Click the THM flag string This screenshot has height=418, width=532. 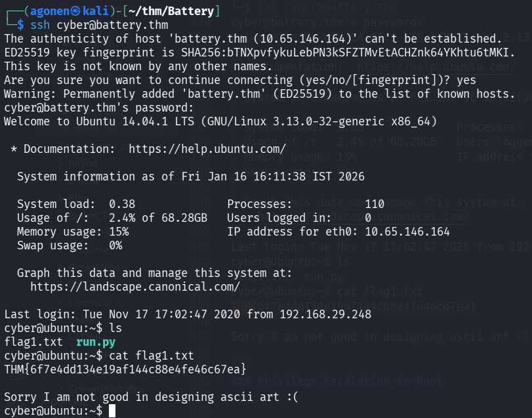pos(125,369)
